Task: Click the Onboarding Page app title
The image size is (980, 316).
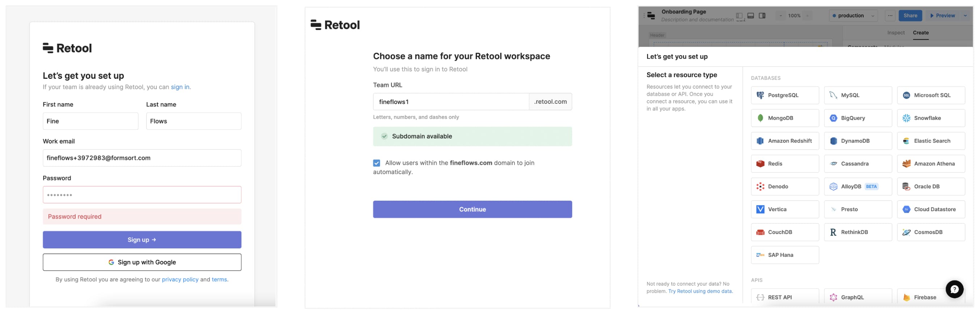Action: pyautogui.click(x=683, y=12)
